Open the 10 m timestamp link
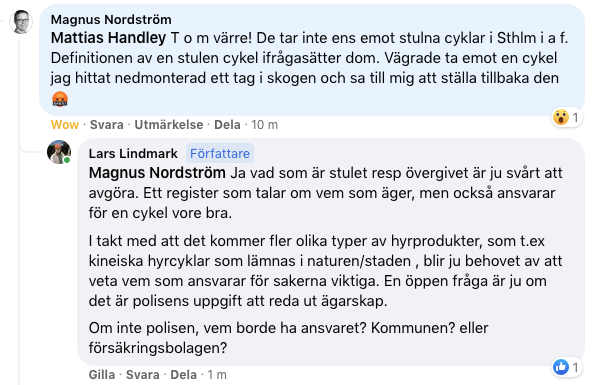595x385 pixels. click(x=264, y=125)
